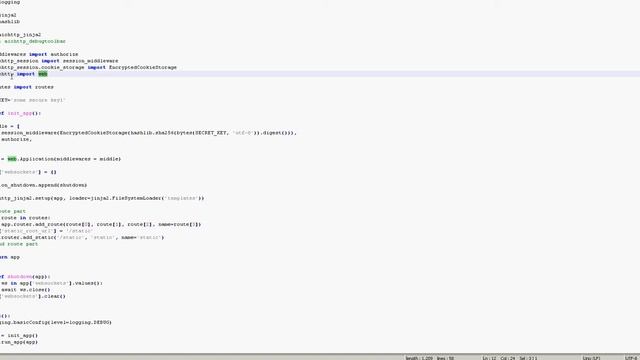Click the 'await ws.close()' line

click(x=25, y=289)
